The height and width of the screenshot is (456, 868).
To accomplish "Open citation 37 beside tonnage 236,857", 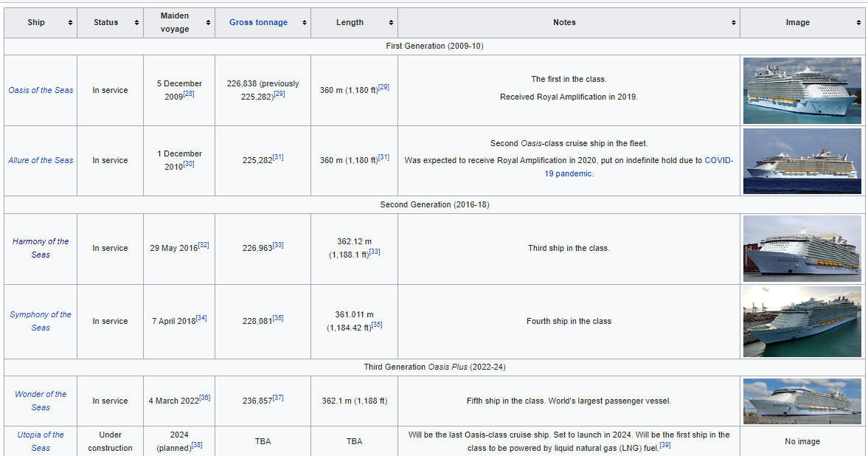I will click(x=278, y=398).
